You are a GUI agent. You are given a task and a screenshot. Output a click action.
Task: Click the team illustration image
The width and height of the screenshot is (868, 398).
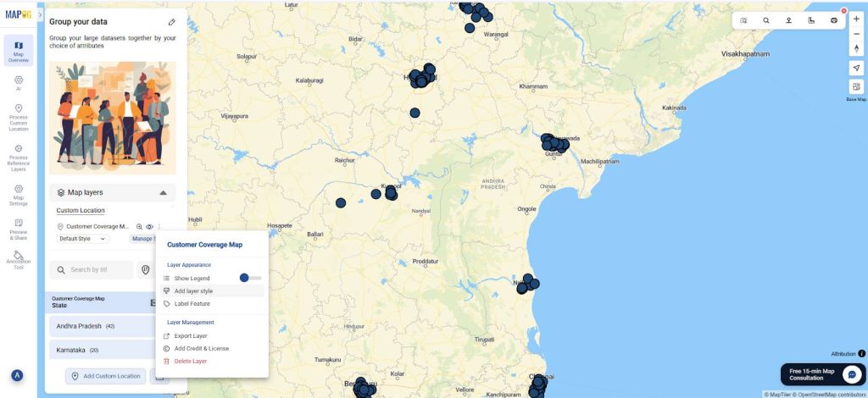click(x=113, y=117)
